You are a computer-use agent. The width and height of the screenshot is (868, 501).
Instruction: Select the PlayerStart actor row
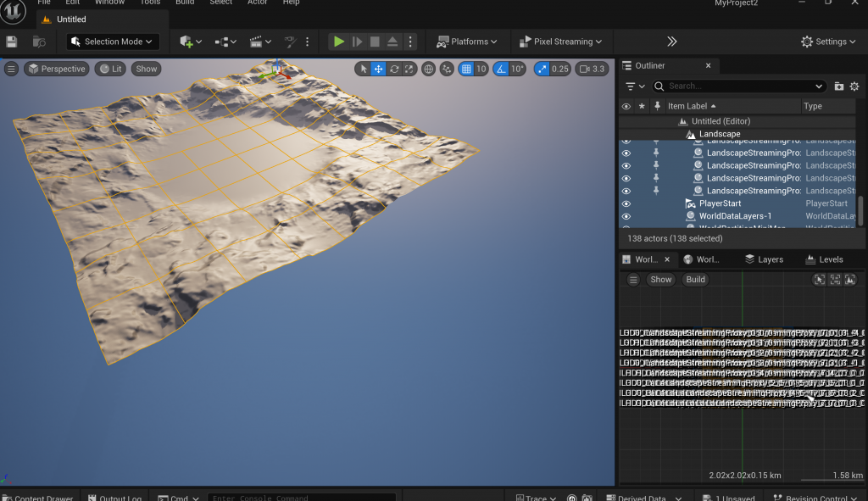click(x=737, y=203)
